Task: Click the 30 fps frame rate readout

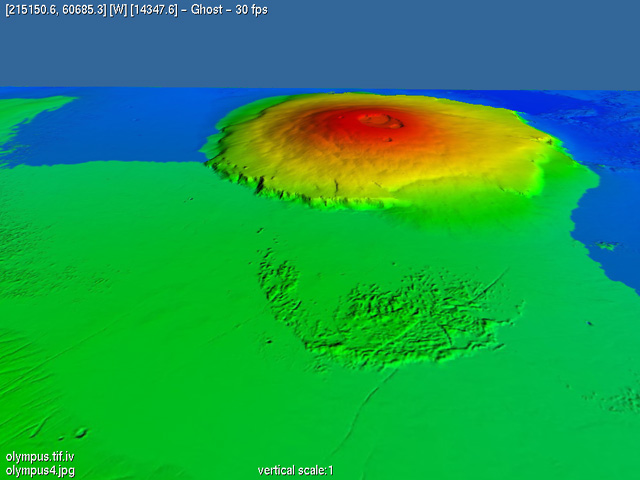Action: [251, 9]
